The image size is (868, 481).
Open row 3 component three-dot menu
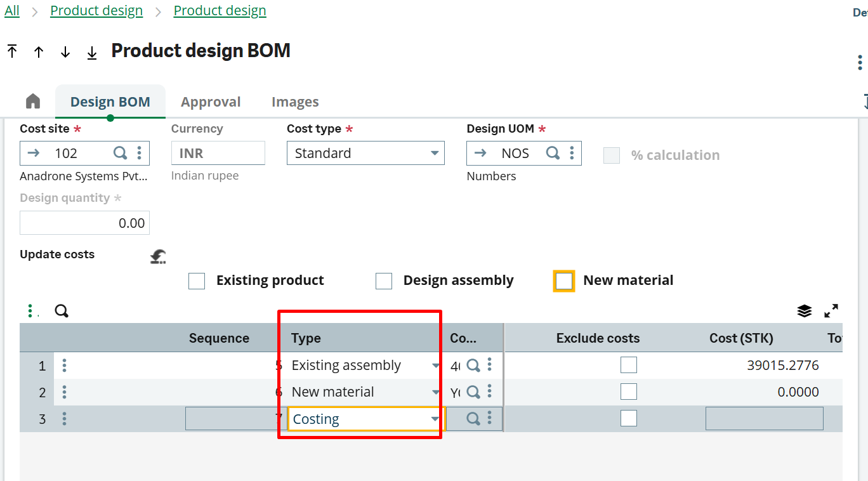coord(489,418)
